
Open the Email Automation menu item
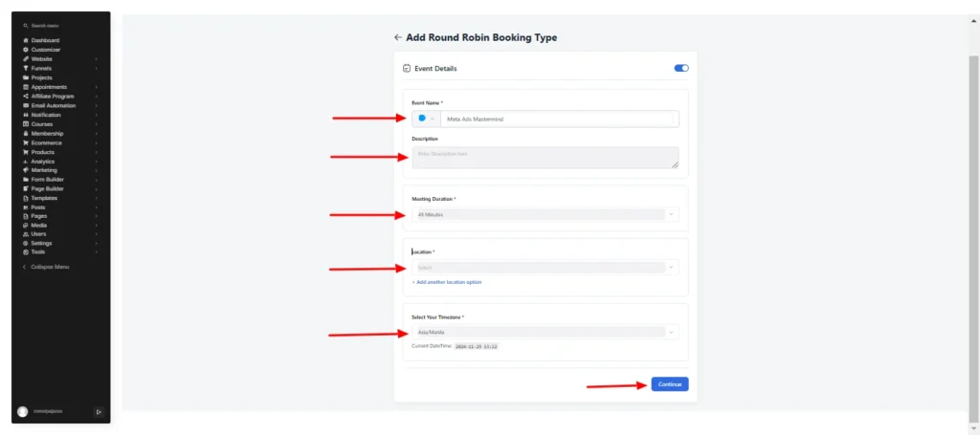[54, 105]
